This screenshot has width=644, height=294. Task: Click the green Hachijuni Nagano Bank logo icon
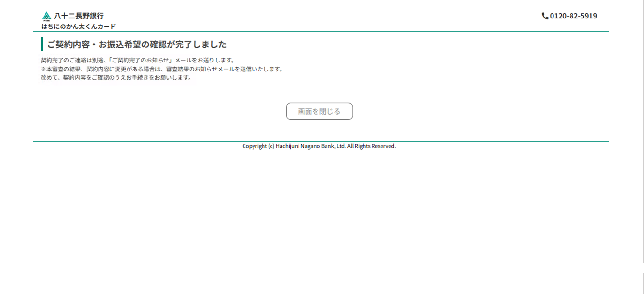point(46,17)
